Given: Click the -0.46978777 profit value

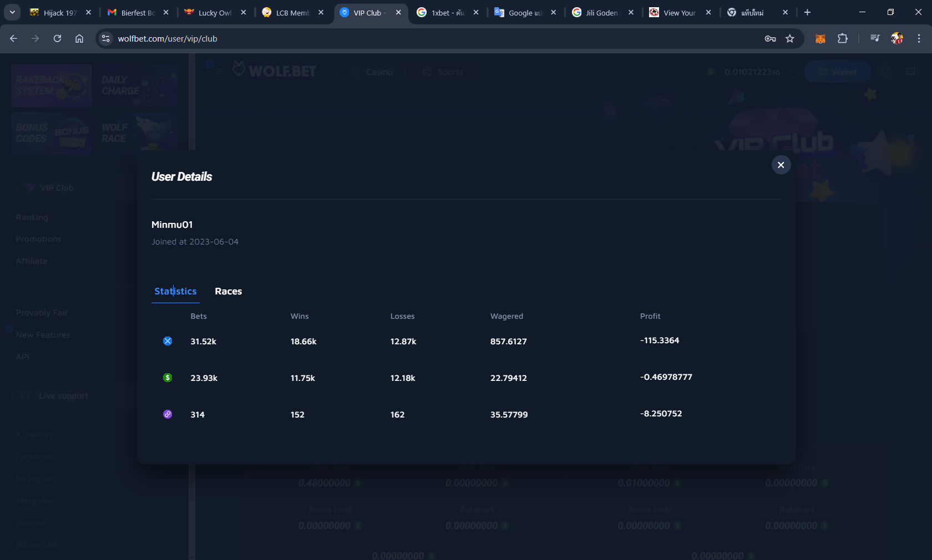Looking at the screenshot, I should (x=666, y=377).
